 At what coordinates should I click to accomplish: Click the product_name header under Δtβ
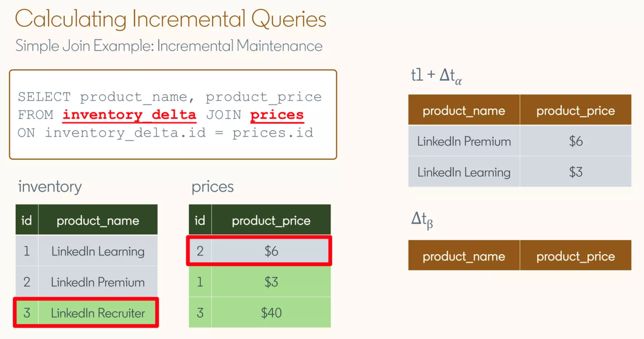click(464, 255)
